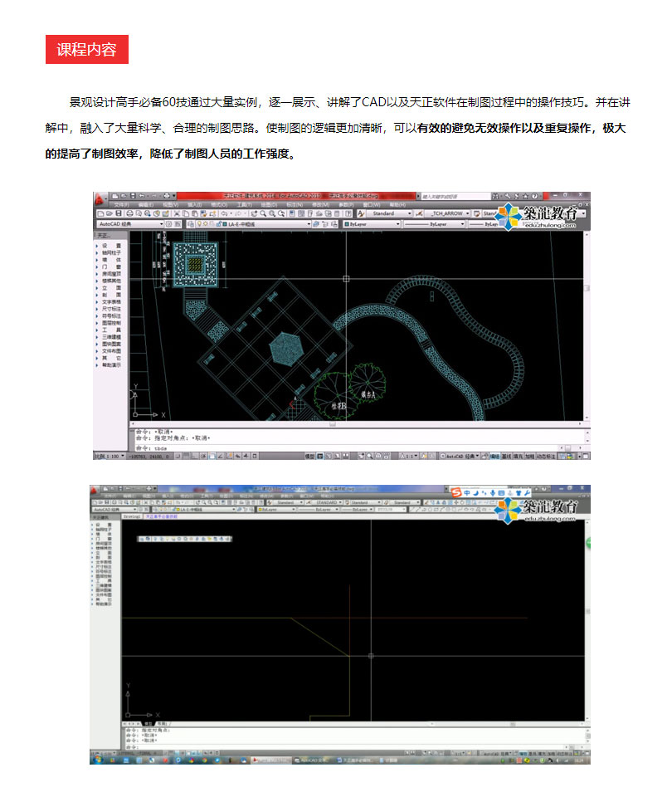This screenshot has height=787, width=672.
Task: Click the Quick View Layouts icon next to 模型
Action: [320, 456]
